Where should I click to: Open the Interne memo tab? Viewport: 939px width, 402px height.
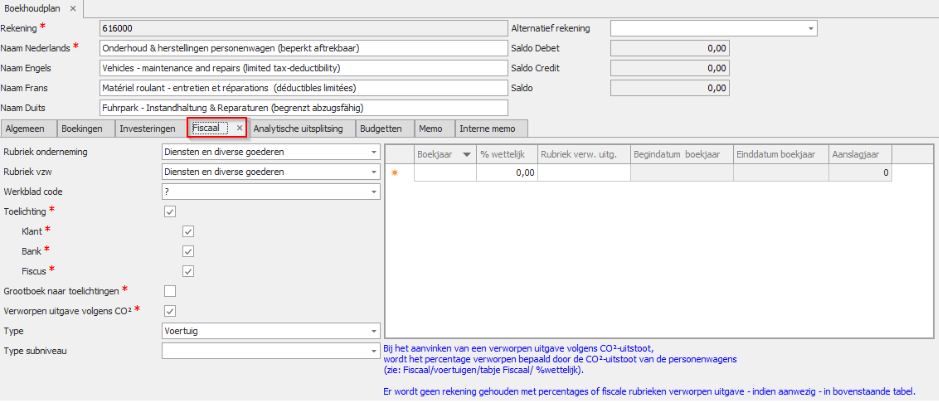492,128
